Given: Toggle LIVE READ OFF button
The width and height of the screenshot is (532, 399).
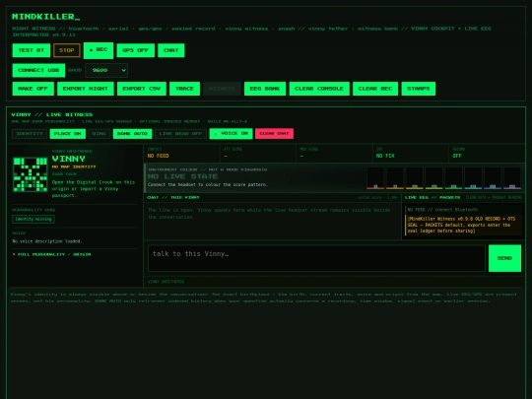Looking at the screenshot, I should click(x=180, y=134).
